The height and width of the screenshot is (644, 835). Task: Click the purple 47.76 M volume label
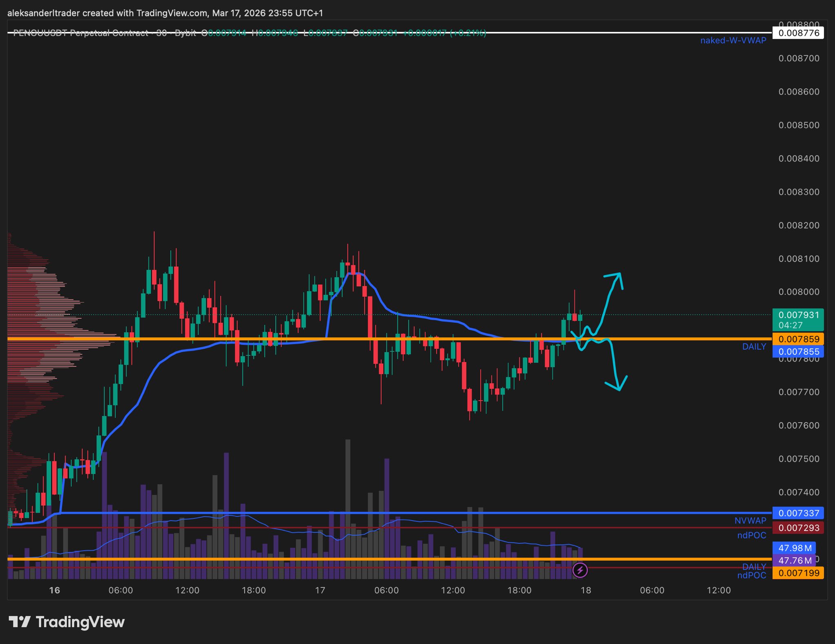[x=793, y=560]
